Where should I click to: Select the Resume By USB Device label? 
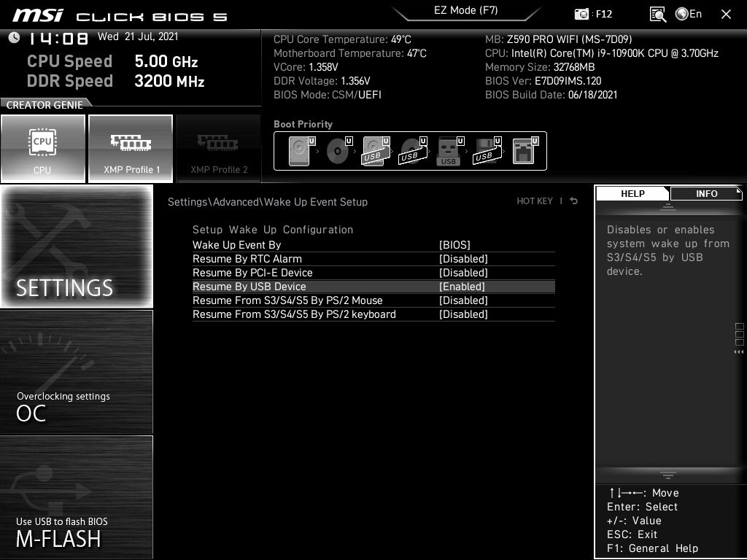pos(249,286)
